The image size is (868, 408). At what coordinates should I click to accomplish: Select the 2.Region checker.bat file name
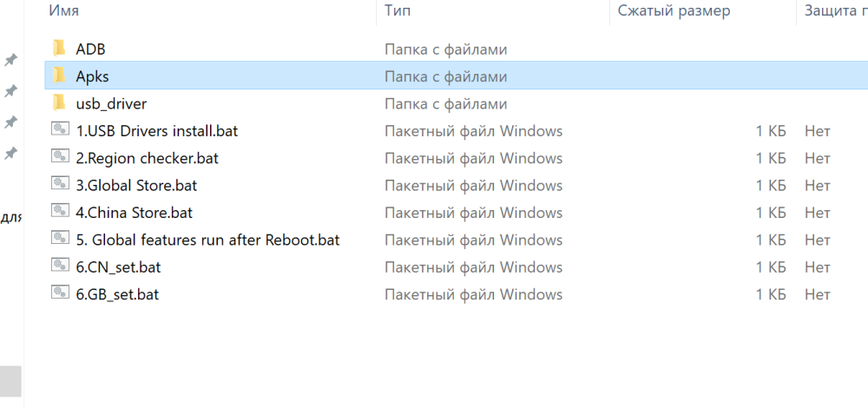pos(148,158)
